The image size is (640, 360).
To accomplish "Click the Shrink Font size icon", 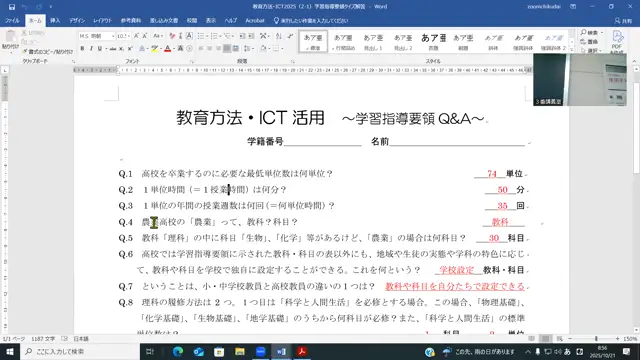I will [145, 36].
